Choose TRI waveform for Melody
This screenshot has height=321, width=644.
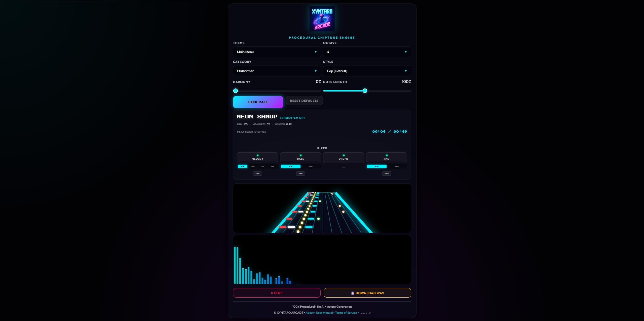(x=262, y=166)
